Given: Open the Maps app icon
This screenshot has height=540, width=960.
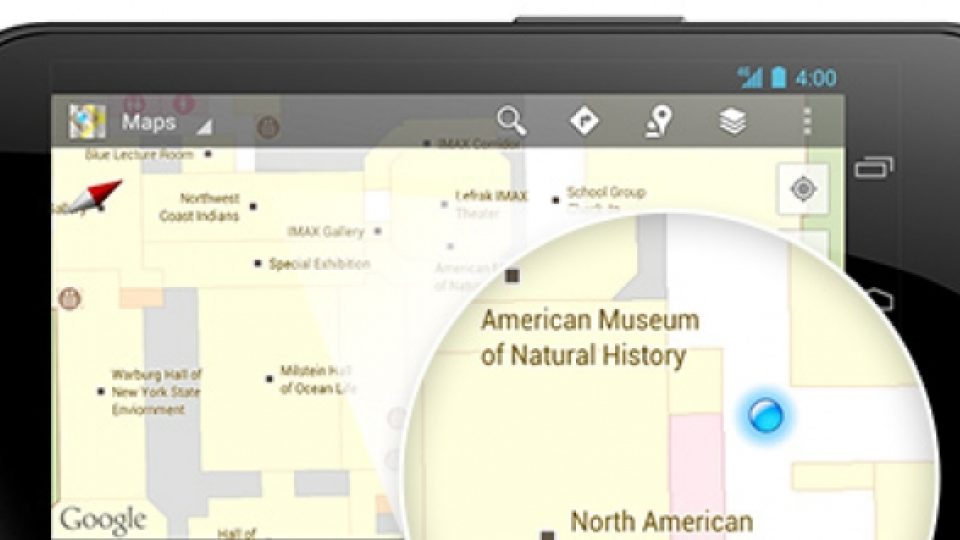Looking at the screenshot, I should [x=87, y=121].
